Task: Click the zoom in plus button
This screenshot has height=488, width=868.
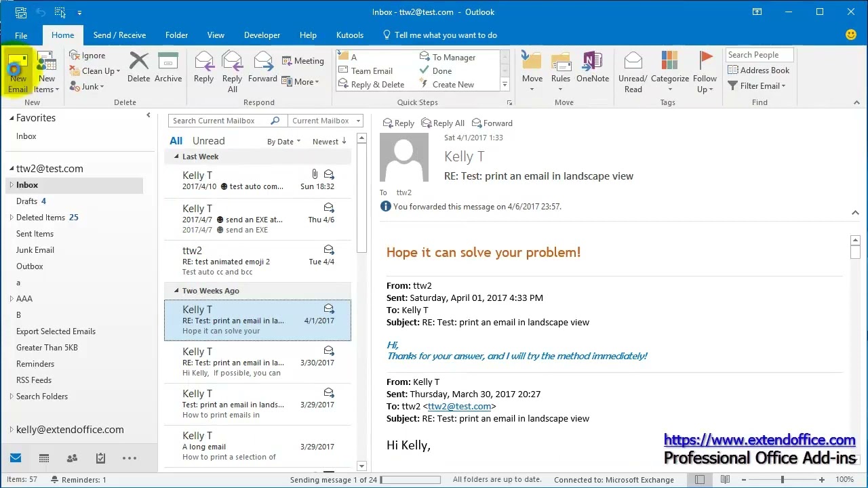Action: pyautogui.click(x=823, y=479)
